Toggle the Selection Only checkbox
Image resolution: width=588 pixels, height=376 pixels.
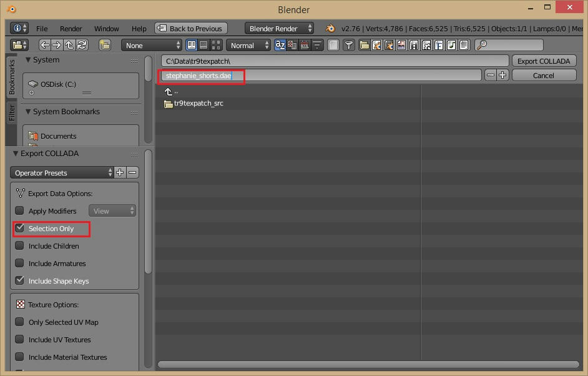pyautogui.click(x=19, y=228)
